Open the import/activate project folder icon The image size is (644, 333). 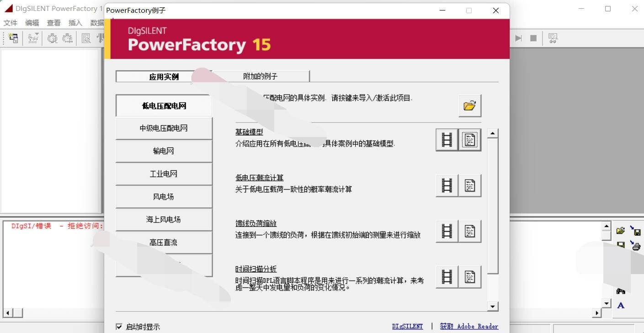[x=470, y=106]
